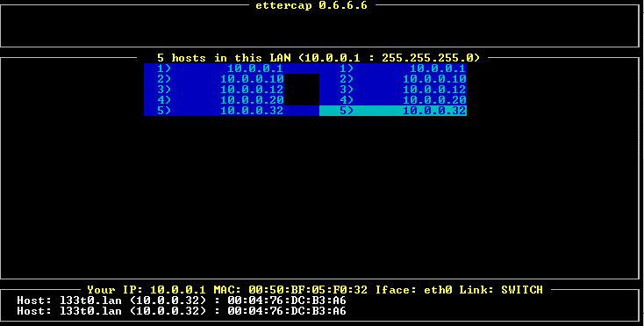Image resolution: width=644 pixels, height=326 pixels.
Task: Click the 'Iface: eth0' status label
Action: pyautogui.click(x=413, y=290)
